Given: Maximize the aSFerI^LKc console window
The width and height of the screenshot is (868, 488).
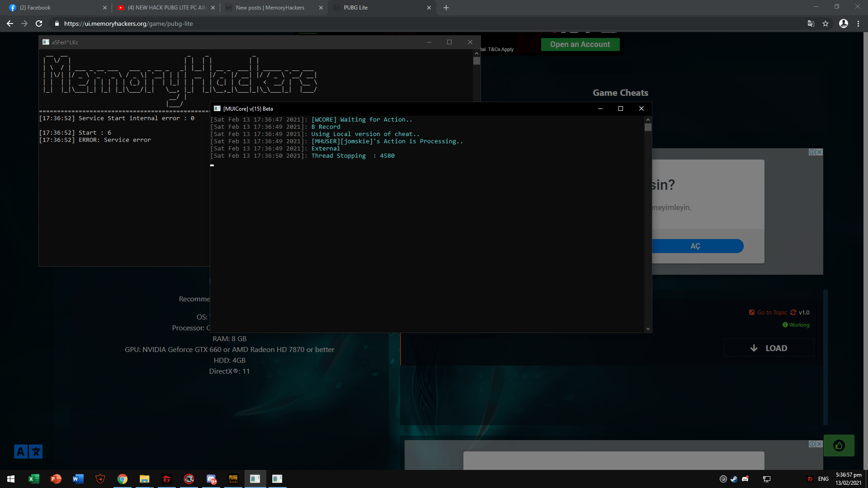Looking at the screenshot, I should (449, 42).
